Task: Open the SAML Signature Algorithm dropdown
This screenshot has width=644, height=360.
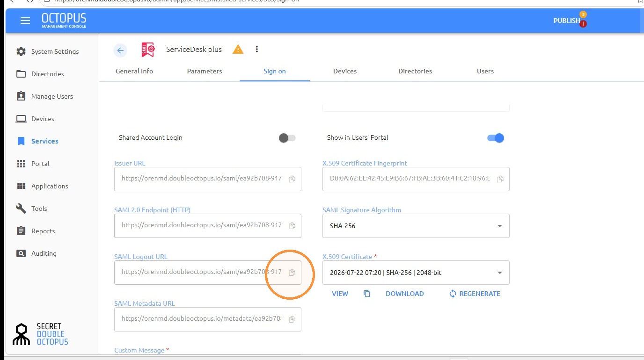Action: tap(416, 226)
